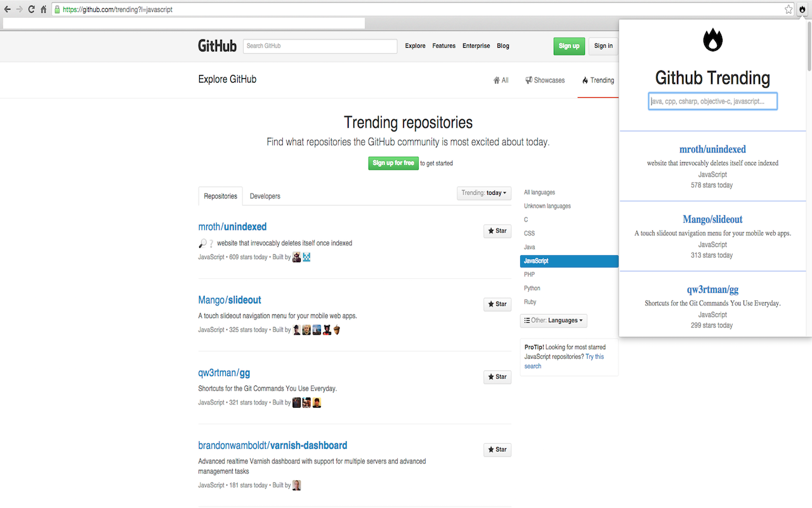Filter by All languages
This screenshot has width=812, height=508.
539,192
